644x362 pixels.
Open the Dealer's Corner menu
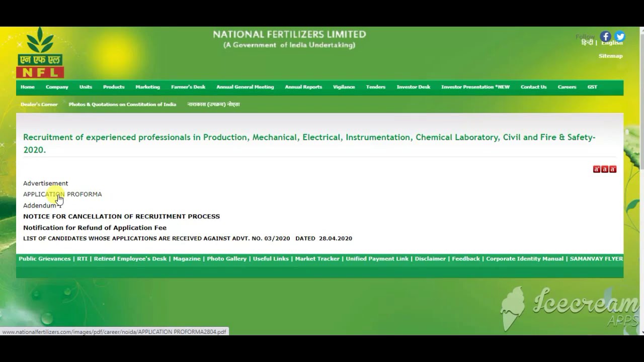pyautogui.click(x=39, y=105)
